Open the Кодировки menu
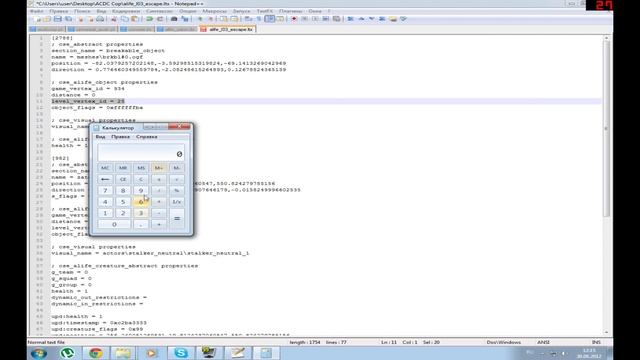640x360 pixels. click(126, 11)
